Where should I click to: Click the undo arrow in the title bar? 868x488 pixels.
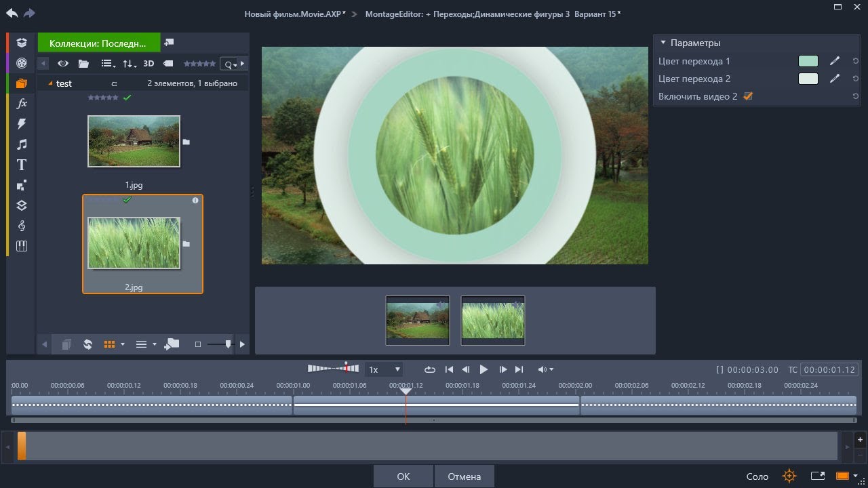(x=12, y=13)
